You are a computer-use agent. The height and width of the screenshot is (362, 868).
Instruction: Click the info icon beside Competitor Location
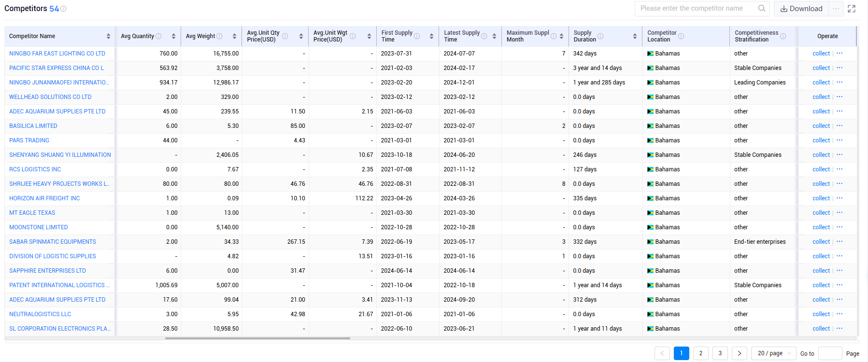681,36
